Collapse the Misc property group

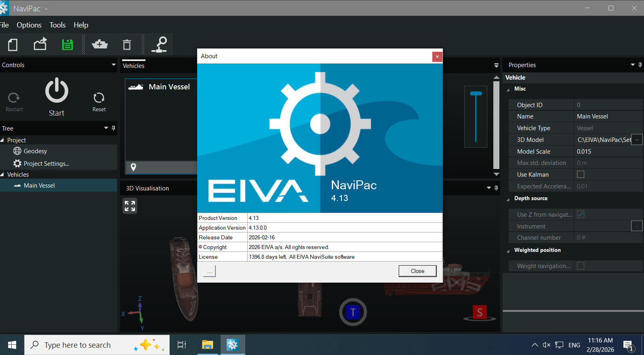pos(508,89)
